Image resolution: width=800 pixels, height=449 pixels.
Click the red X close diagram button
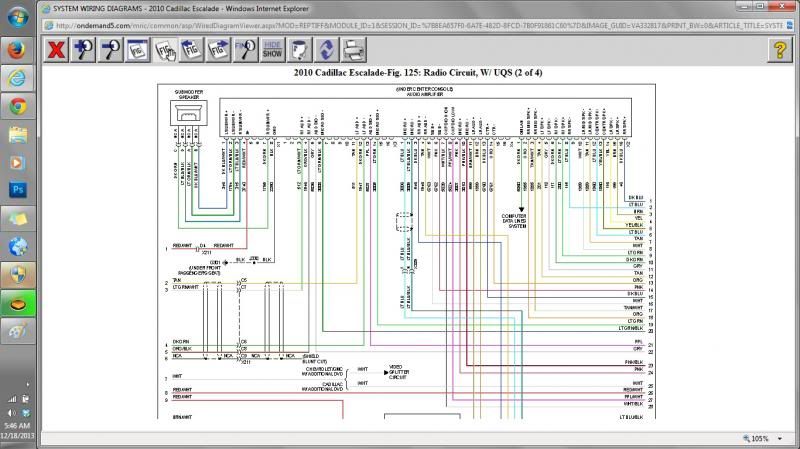(56, 50)
